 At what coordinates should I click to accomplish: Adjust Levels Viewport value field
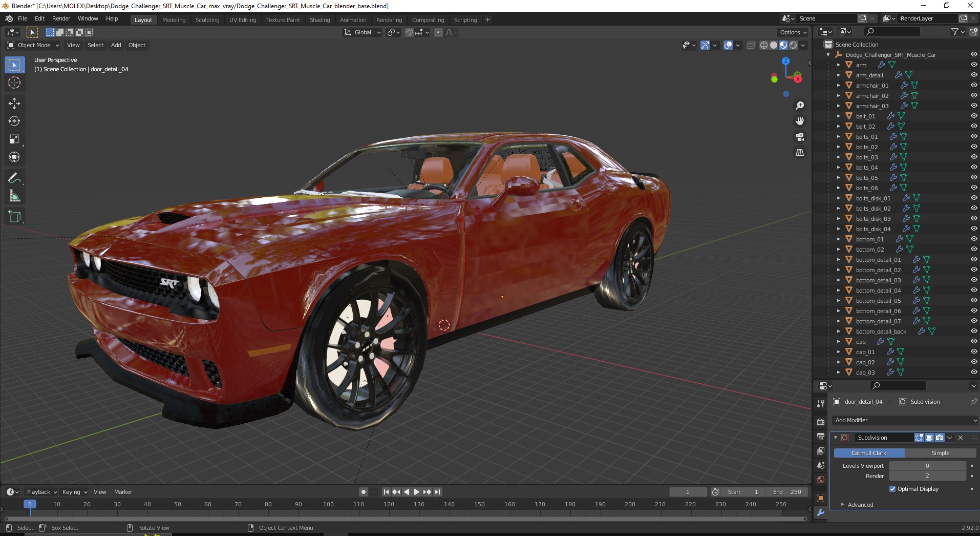tap(927, 466)
